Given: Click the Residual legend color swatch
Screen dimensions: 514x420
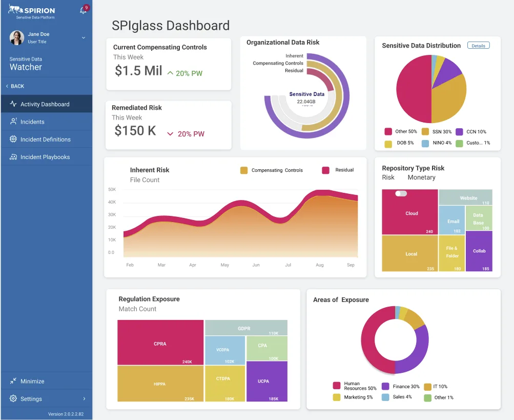Looking at the screenshot, I should [x=325, y=170].
